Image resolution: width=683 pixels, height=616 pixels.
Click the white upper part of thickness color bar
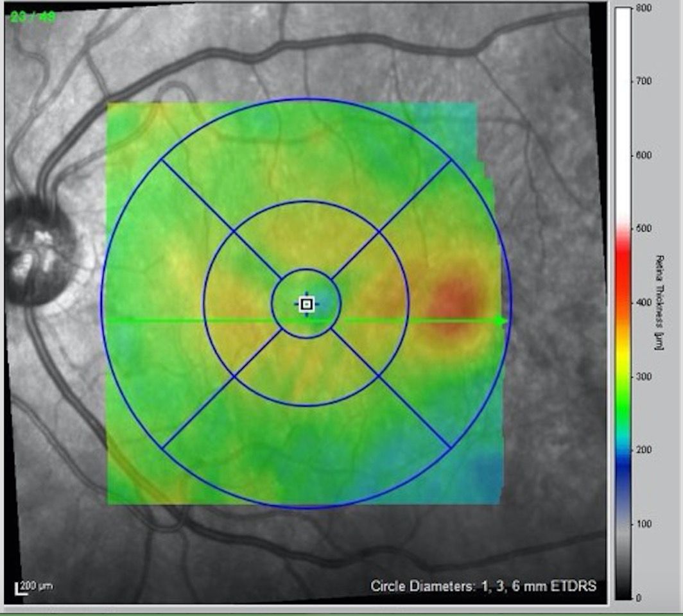[623, 113]
